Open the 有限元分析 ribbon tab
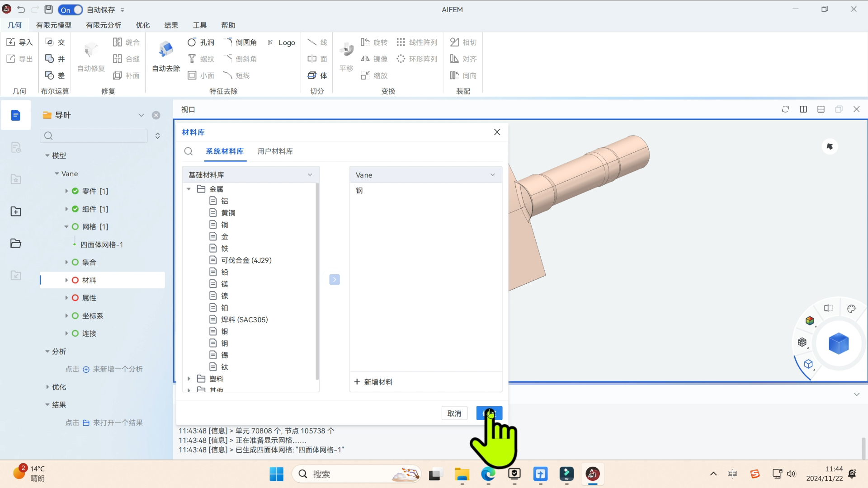This screenshot has width=868, height=488. 104,25
